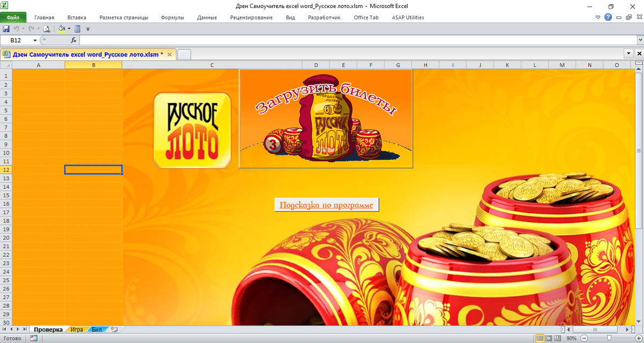Select column A header
This screenshot has width=644, height=343.
click(x=38, y=65)
